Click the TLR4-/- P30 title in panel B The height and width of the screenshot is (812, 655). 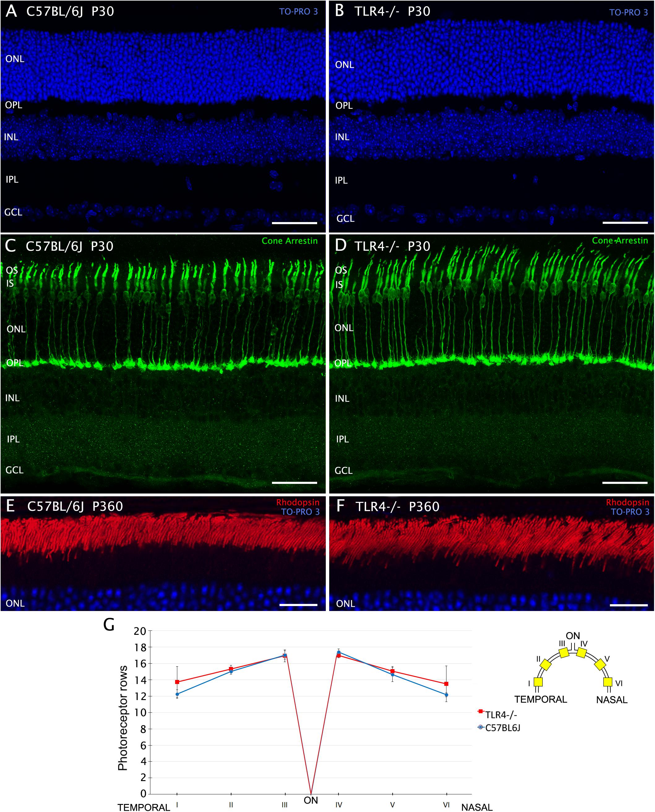(392, 11)
